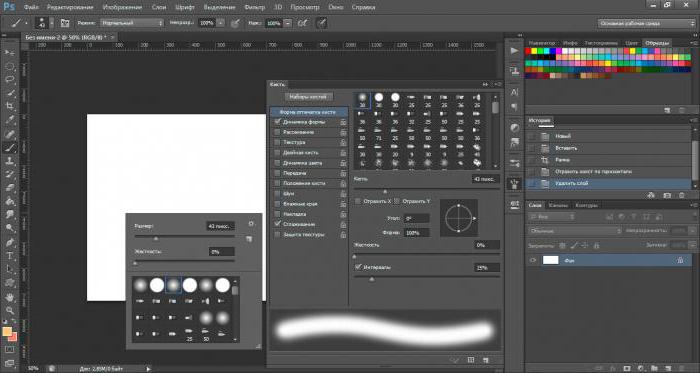Enable the Рассеивание checkbox

(277, 132)
